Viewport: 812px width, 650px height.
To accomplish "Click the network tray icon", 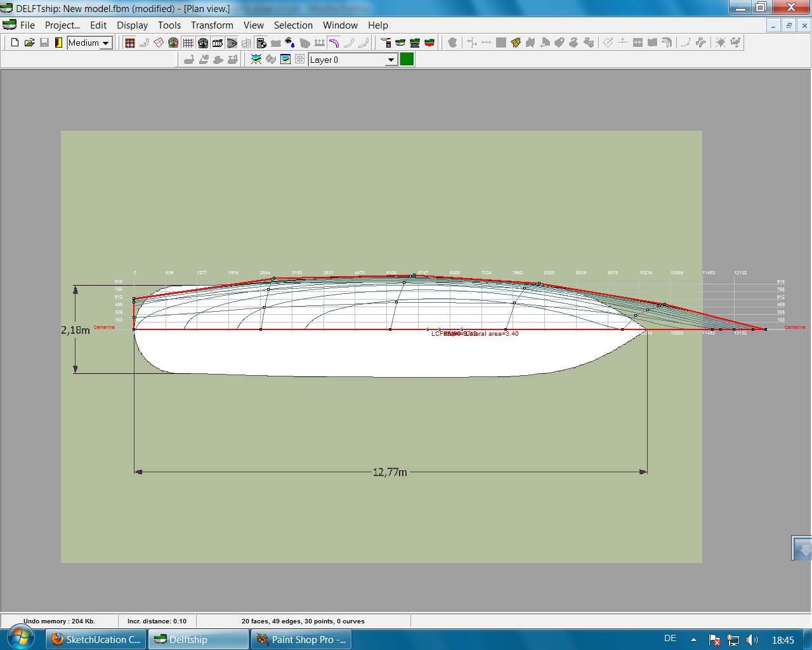I will point(733,640).
